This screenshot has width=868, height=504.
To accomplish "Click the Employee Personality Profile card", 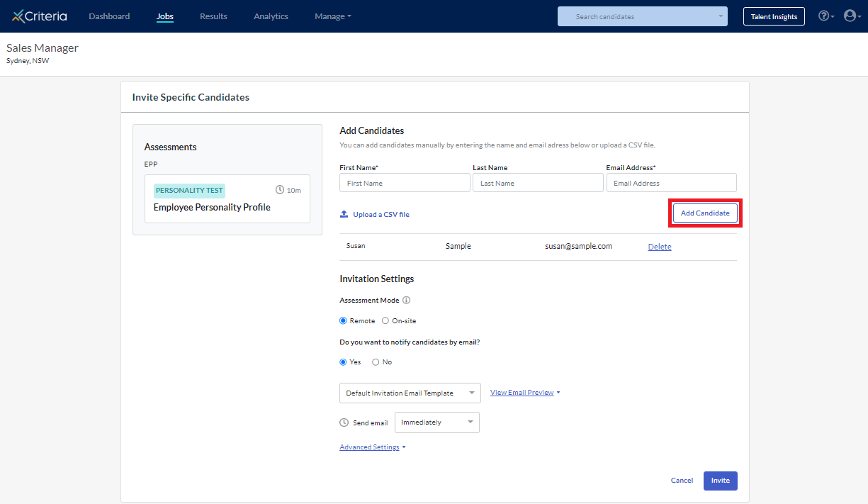I will [227, 199].
